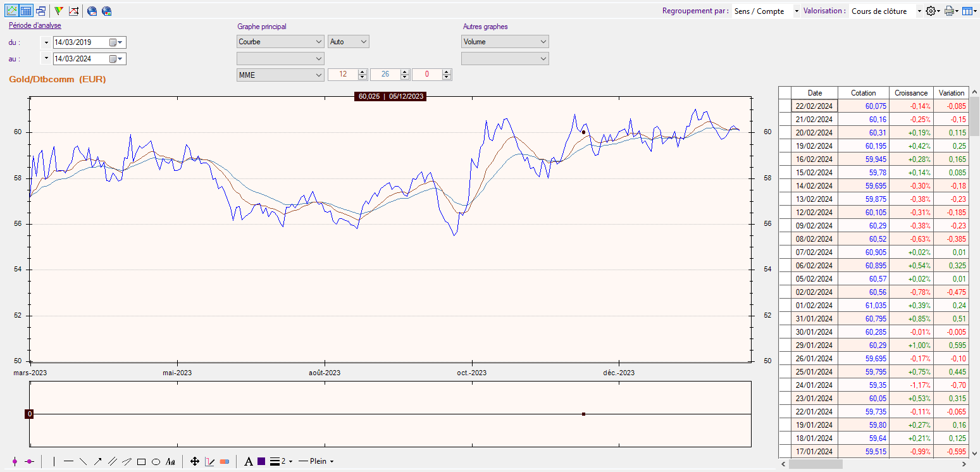980x472 pixels.
Task: Select the rectangle drawing tool
Action: (141, 462)
